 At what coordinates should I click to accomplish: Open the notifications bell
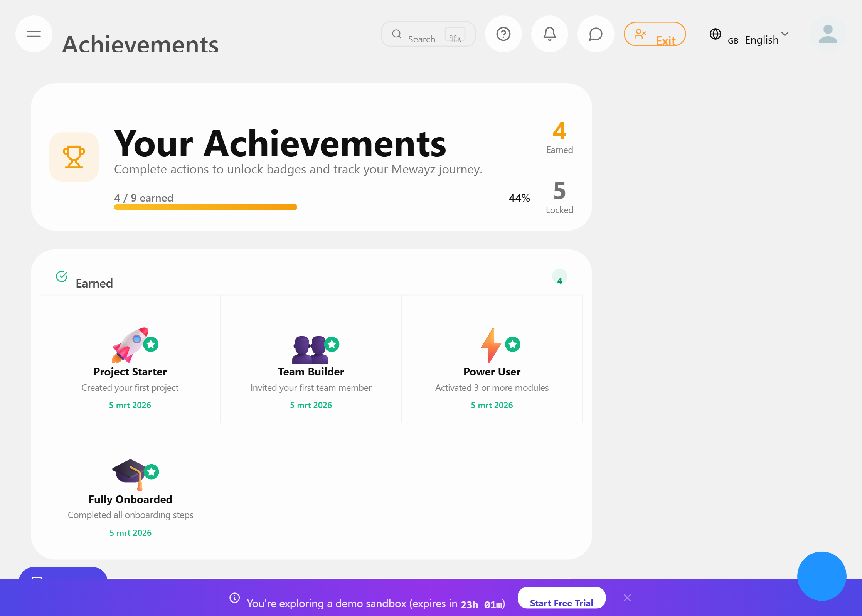549,34
